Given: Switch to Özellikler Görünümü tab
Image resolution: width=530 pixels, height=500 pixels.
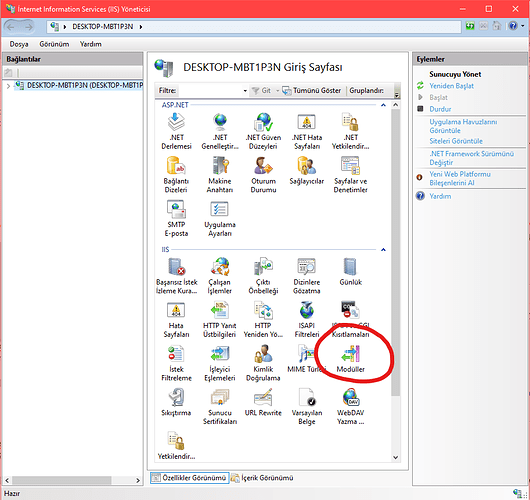Looking at the screenshot, I should (x=190, y=478).
